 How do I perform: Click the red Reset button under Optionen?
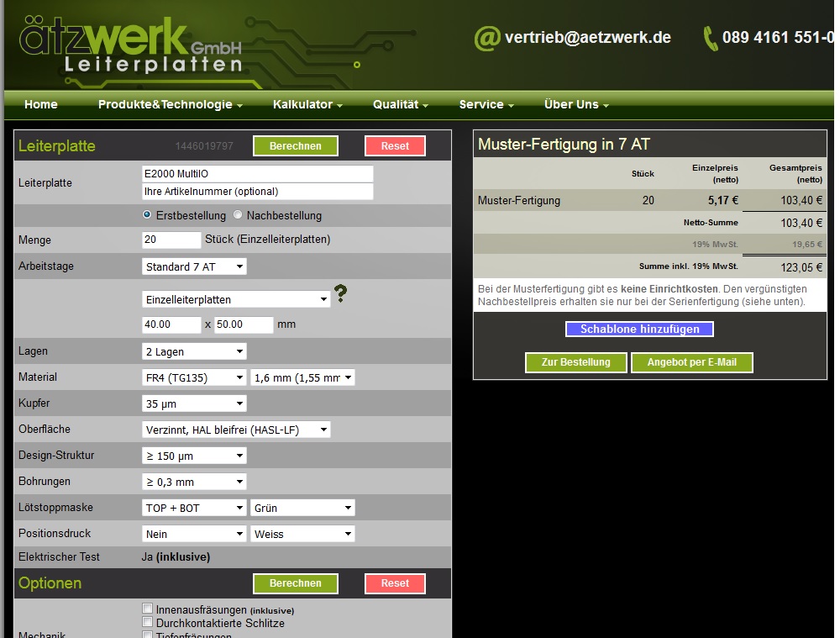point(395,583)
